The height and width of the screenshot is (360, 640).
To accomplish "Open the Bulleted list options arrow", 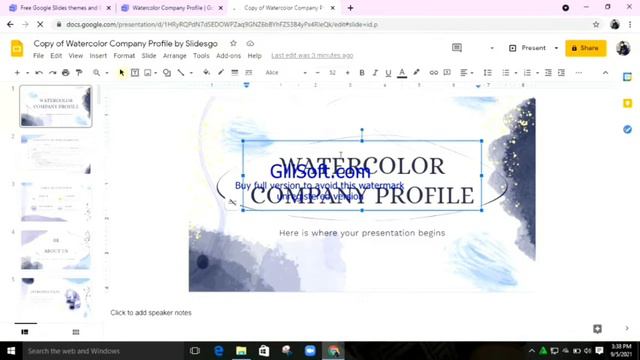I will (516, 73).
